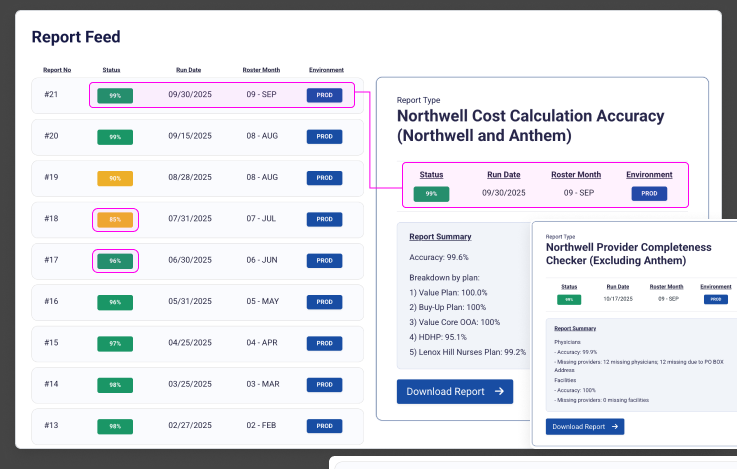The height and width of the screenshot is (469, 737).
Task: Click Environment column header in report feed
Action: point(326,70)
